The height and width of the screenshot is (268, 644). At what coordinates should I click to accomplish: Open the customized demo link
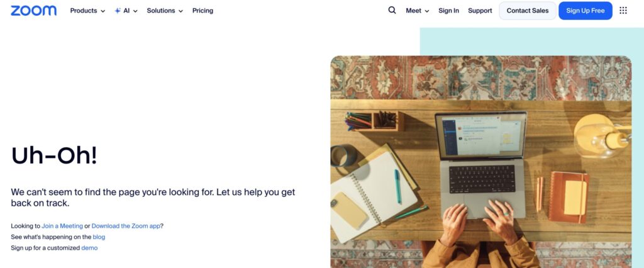(x=89, y=248)
